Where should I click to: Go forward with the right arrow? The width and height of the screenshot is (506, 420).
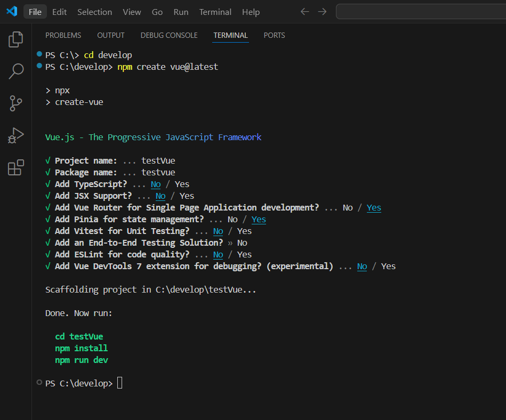coord(322,12)
